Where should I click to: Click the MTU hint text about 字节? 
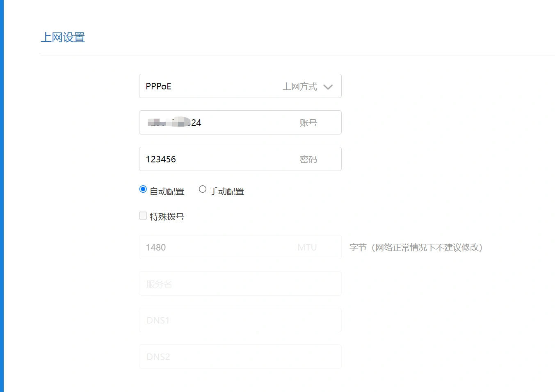coord(416,248)
